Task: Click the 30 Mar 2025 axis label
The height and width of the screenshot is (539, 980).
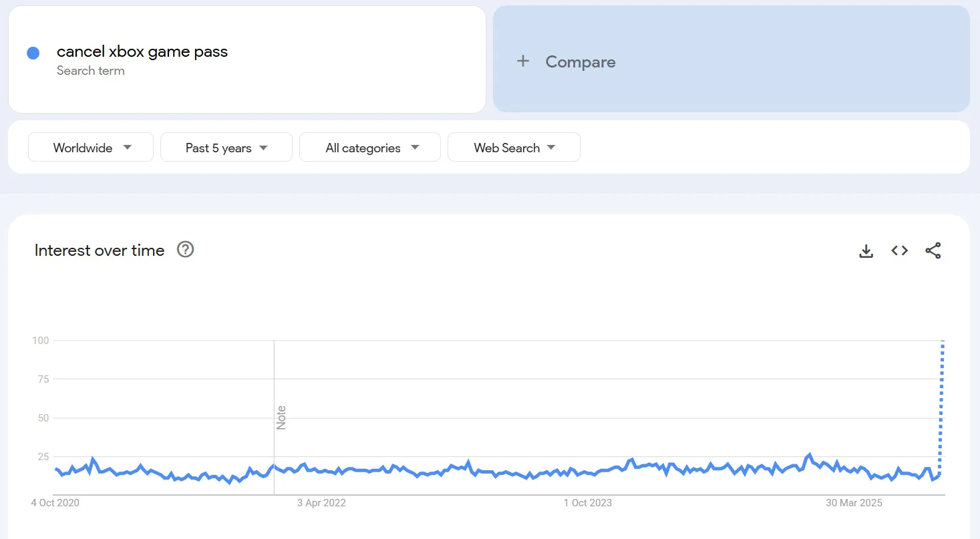Action: click(854, 503)
